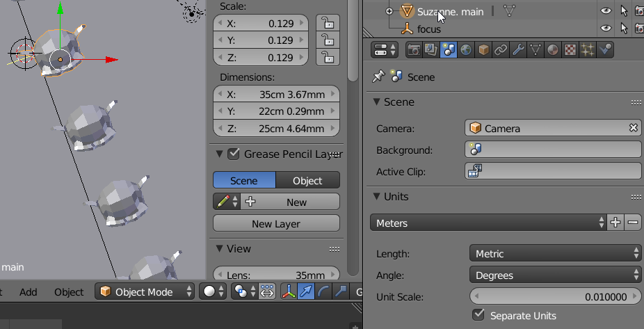Open the Object properties tab (cube icon)
644x329 pixels.
(483, 50)
